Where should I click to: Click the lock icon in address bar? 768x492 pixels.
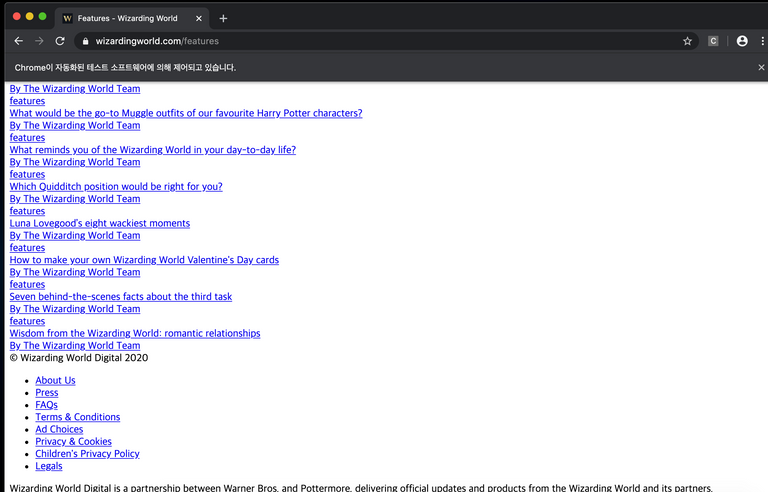85,41
